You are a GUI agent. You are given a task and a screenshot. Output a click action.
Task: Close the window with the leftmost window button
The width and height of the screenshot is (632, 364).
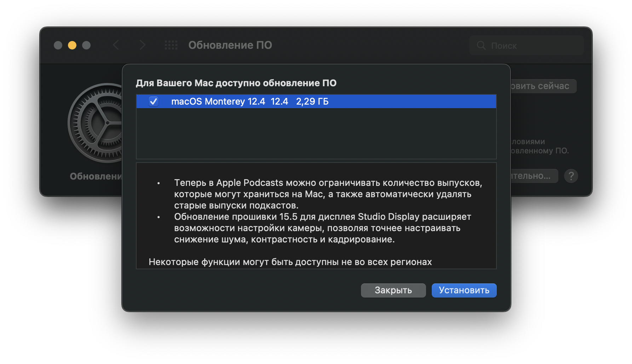pyautogui.click(x=58, y=45)
